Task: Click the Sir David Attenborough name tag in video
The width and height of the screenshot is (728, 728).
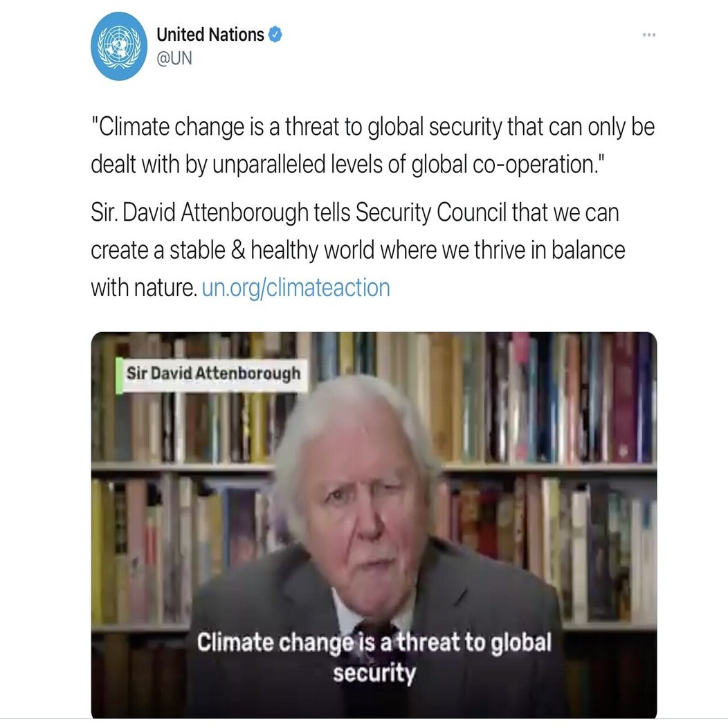Action: pyautogui.click(x=213, y=374)
